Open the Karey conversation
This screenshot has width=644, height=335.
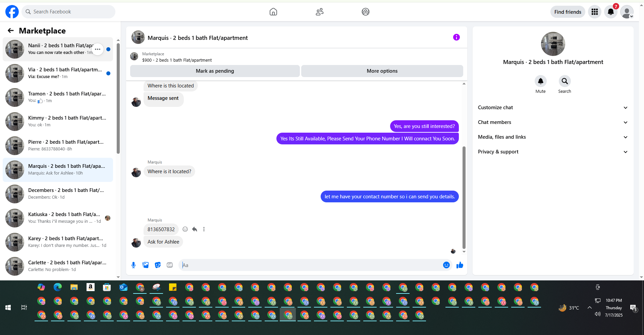coord(58,242)
